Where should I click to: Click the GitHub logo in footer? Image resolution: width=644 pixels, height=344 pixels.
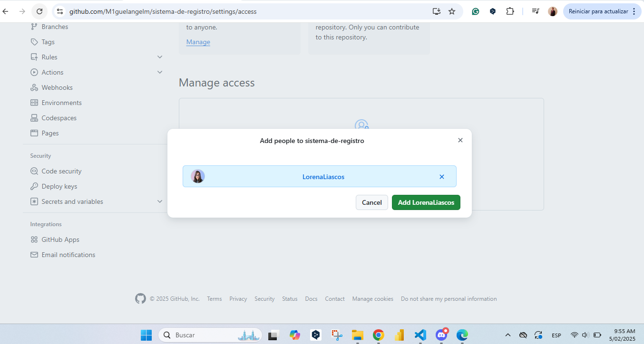pyautogui.click(x=140, y=298)
